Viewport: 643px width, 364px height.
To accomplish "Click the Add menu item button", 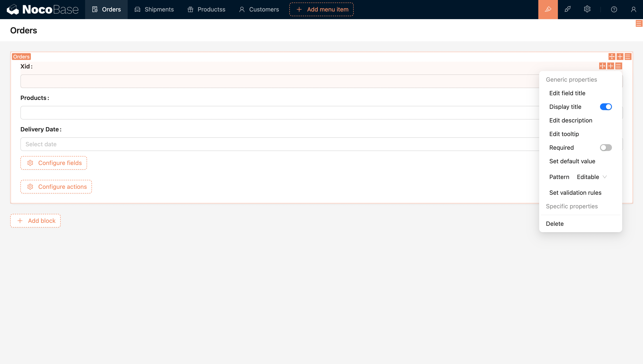I will [x=321, y=10].
